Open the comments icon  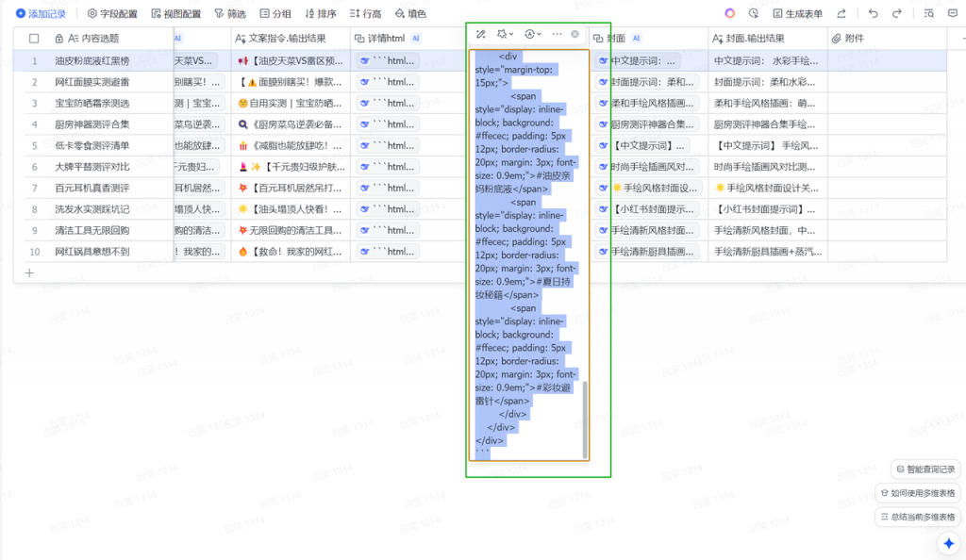(x=953, y=13)
